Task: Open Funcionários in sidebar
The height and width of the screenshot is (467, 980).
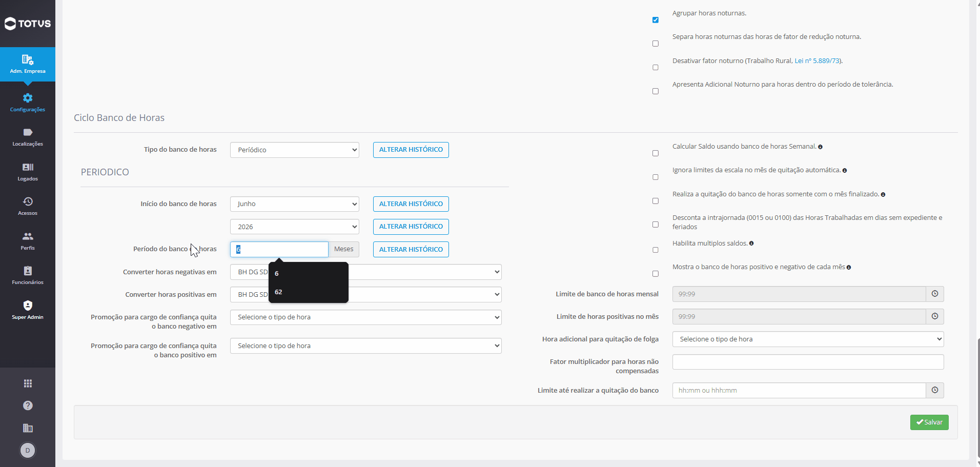Action: (x=28, y=276)
